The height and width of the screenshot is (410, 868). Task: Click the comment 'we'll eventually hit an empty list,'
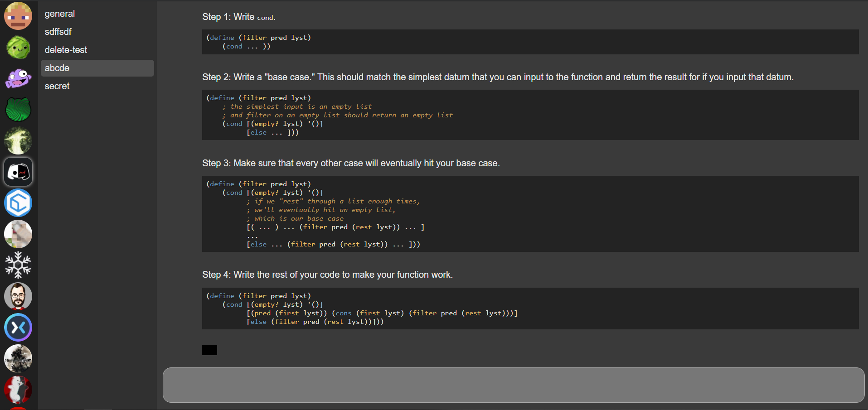click(x=321, y=210)
